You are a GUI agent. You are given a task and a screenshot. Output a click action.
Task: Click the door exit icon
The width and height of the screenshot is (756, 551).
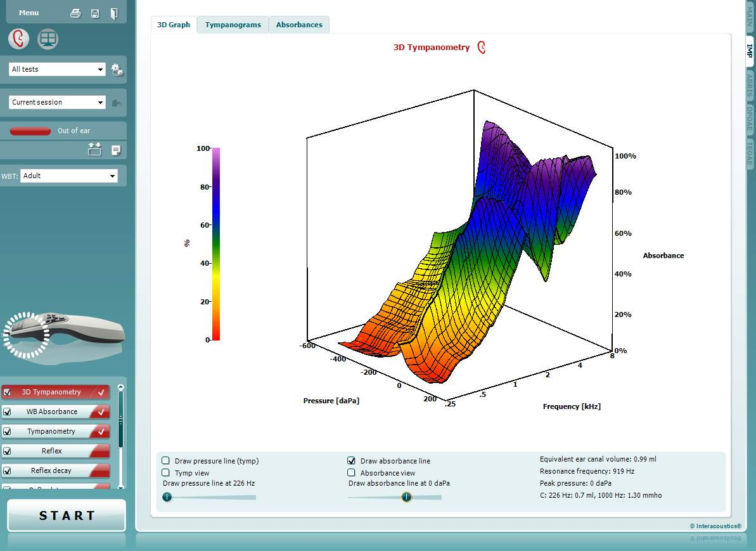114,13
